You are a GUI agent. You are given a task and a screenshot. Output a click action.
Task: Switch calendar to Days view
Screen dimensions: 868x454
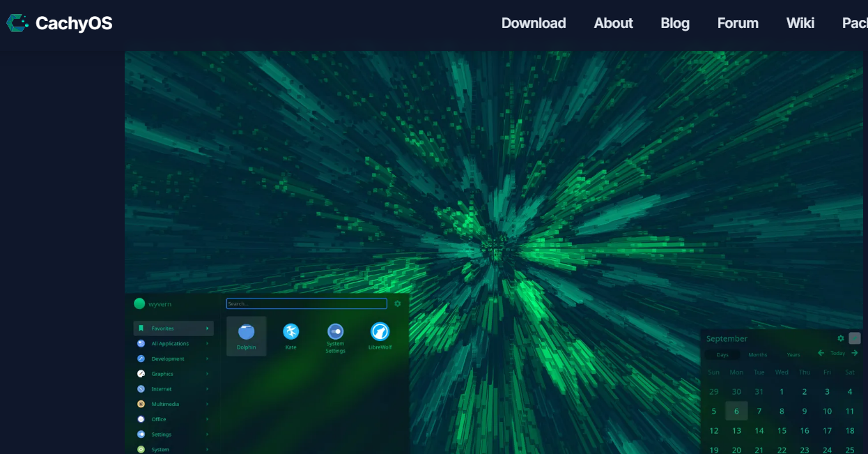pyautogui.click(x=722, y=354)
